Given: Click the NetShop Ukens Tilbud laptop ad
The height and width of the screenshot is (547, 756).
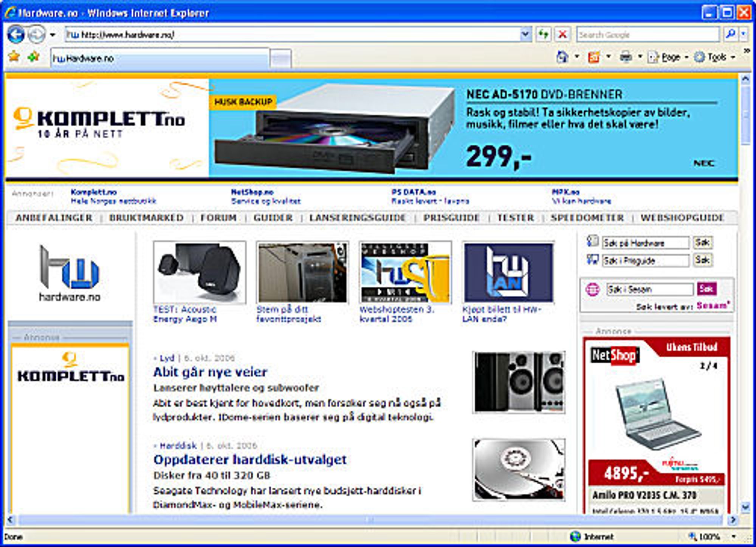Looking at the screenshot, I should pyautogui.click(x=657, y=425).
